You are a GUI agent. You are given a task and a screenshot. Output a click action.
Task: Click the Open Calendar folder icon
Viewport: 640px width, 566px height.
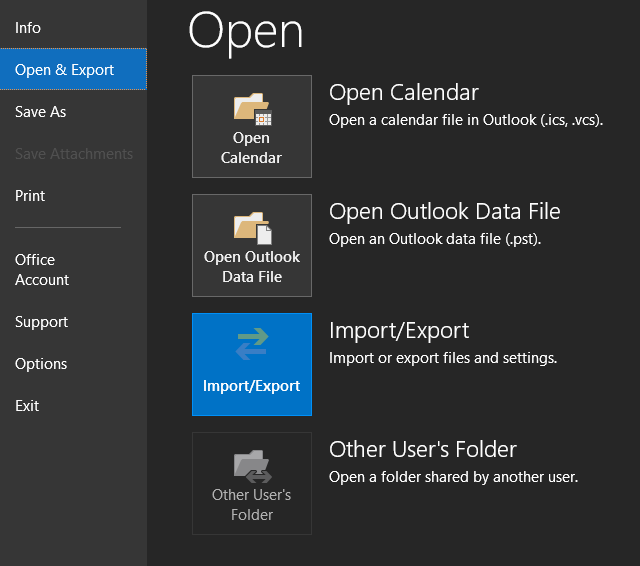tap(252, 109)
